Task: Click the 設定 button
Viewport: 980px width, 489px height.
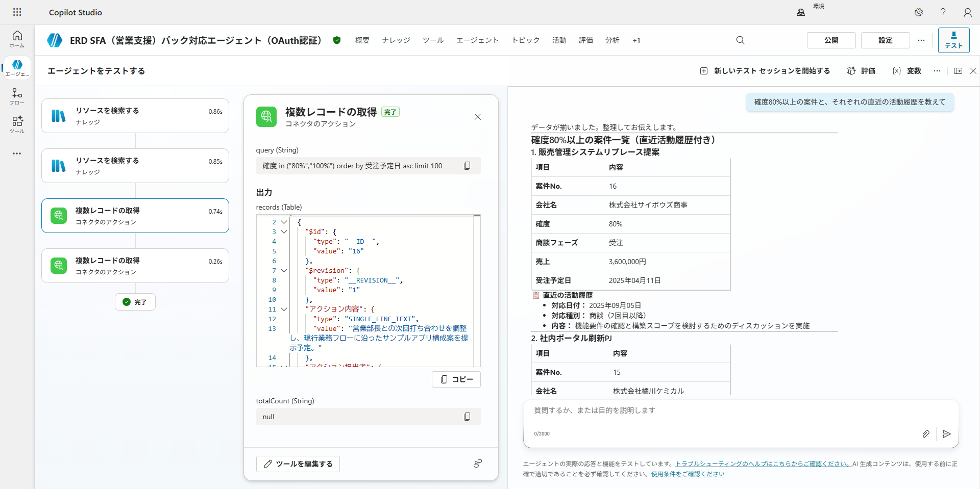Action: click(x=886, y=40)
